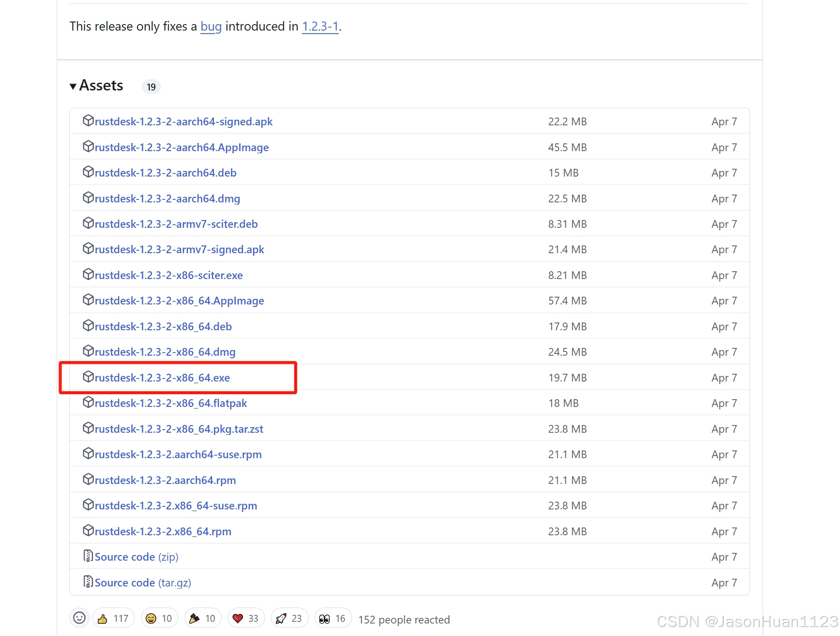Open the add reaction smiley picker
The image size is (840, 636).
[79, 618]
